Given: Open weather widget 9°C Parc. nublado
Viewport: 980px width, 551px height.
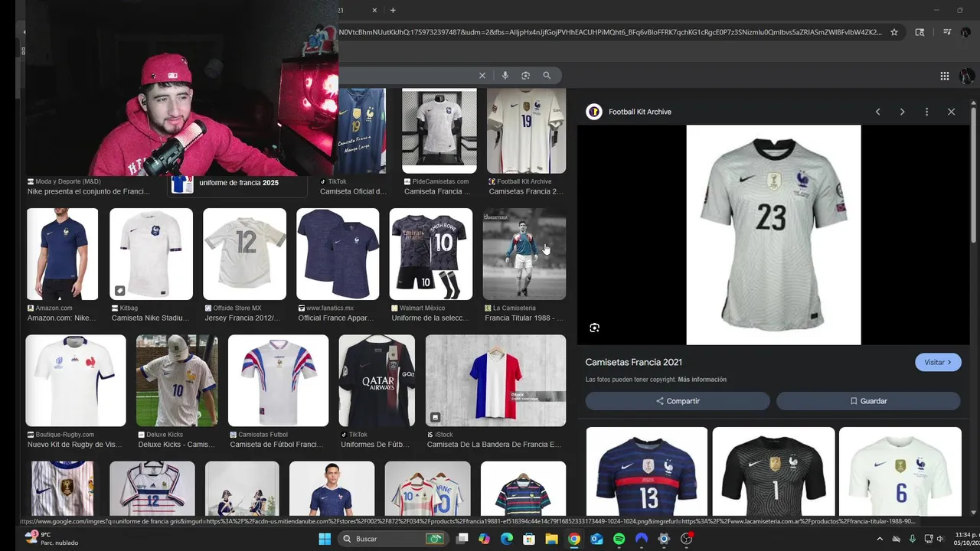Looking at the screenshot, I should point(51,539).
